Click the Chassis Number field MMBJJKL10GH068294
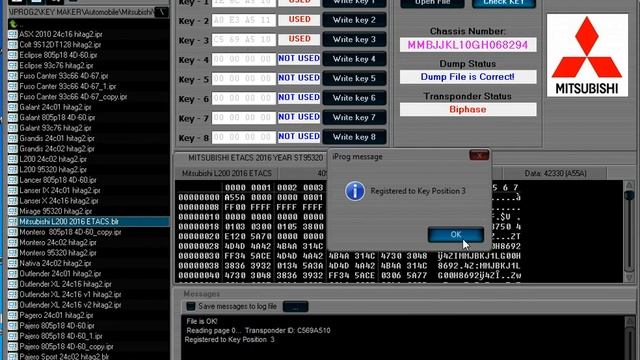Screen dimensions: 640x360 point(468,45)
